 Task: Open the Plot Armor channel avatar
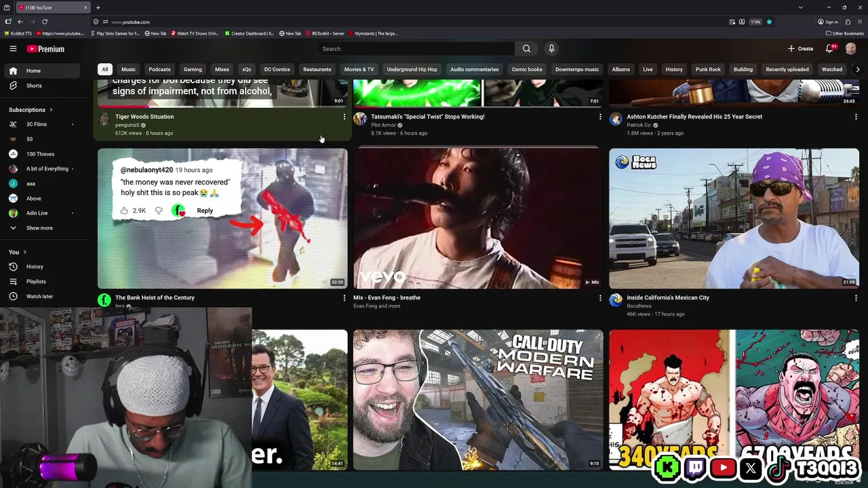pyautogui.click(x=360, y=119)
